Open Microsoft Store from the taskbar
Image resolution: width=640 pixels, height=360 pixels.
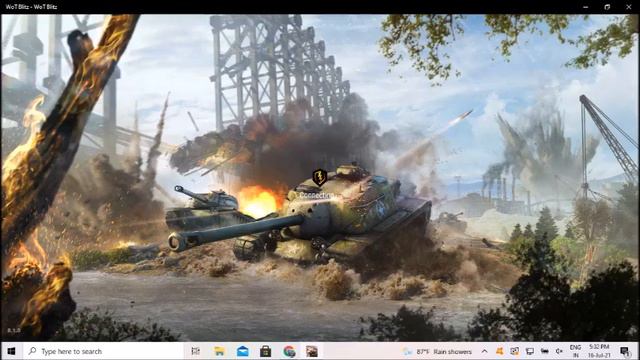tap(266, 351)
